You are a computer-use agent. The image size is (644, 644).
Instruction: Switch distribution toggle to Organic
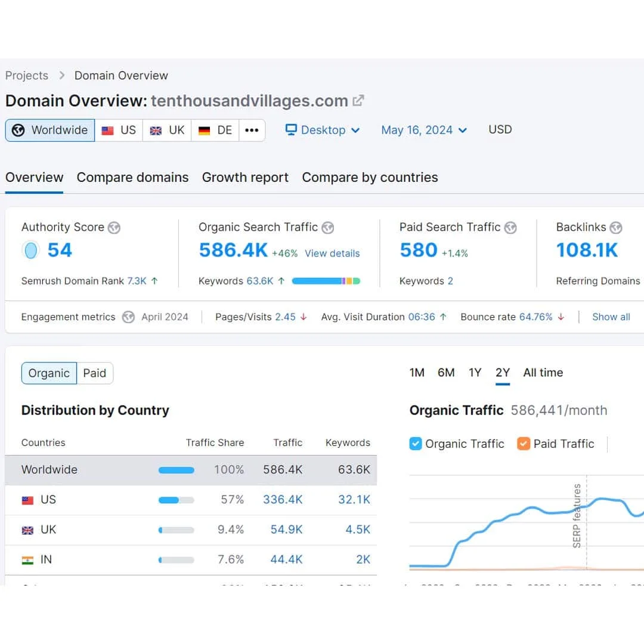49,373
